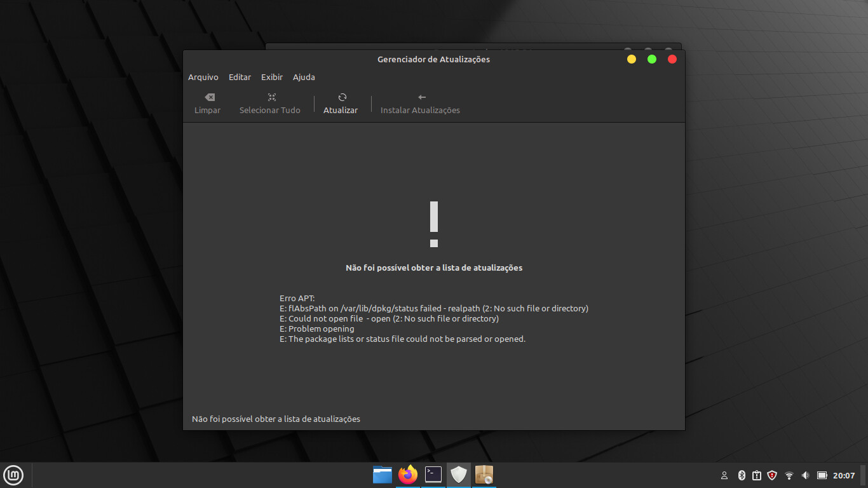Click the package installer box taskbar icon

coord(484,475)
